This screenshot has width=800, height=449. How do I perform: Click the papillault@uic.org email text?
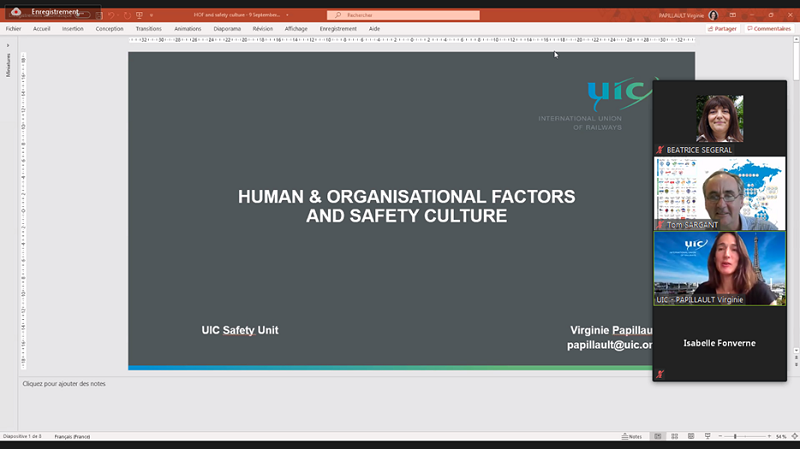click(610, 345)
